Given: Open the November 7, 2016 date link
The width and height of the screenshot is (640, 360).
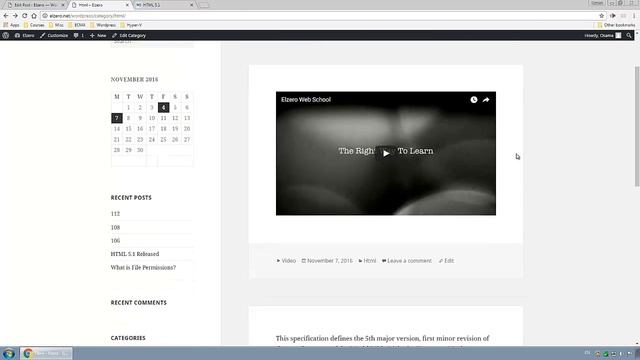Looking at the screenshot, I should (330, 261).
